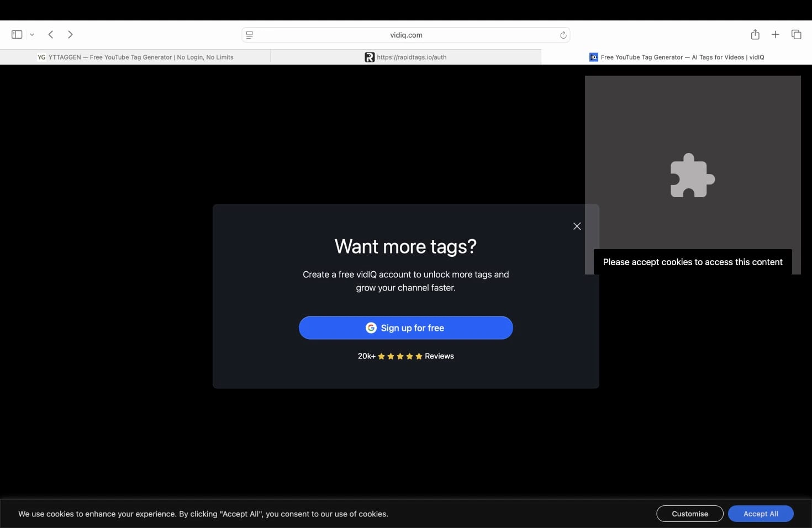Expand the sidebar options chevron
Image resolution: width=812 pixels, height=528 pixels.
[32, 34]
